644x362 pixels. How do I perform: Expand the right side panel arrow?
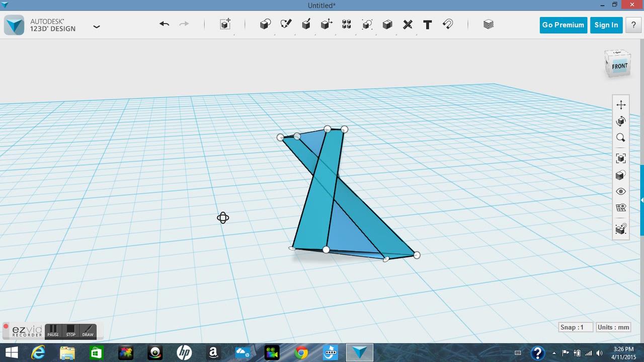click(642, 200)
